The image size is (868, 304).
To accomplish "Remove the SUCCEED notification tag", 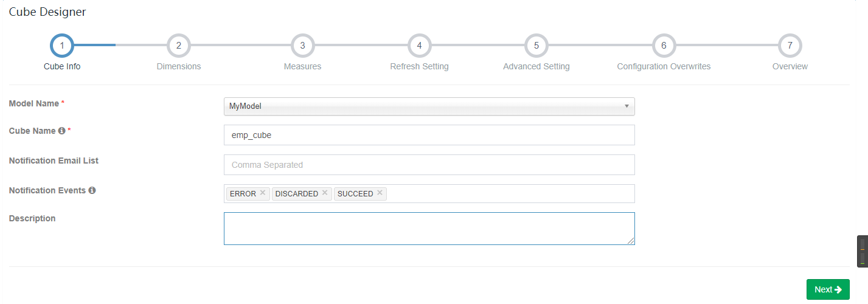I will (x=380, y=193).
